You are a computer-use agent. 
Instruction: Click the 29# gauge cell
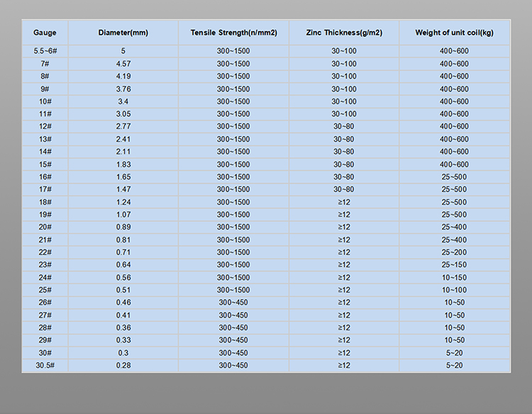click(45, 340)
